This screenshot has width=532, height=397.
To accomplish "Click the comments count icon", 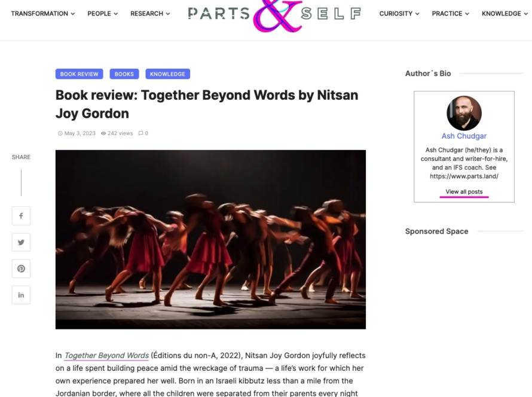I will pyautogui.click(x=140, y=133).
